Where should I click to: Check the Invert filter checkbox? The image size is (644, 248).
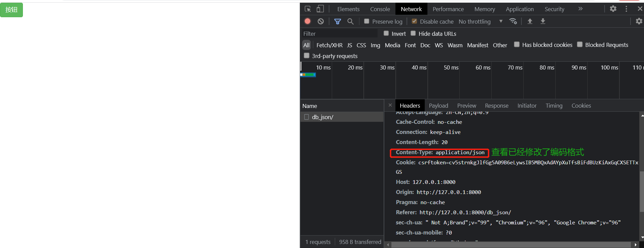386,33
